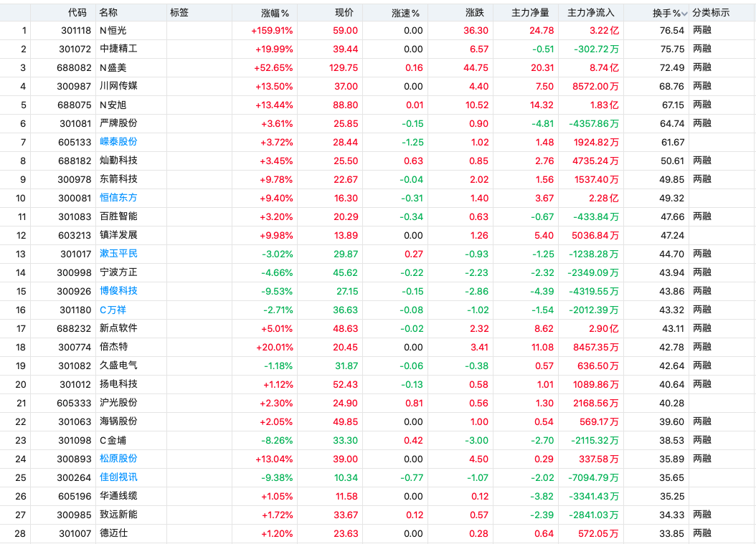This screenshot has width=756, height=544.
Task: Select the 中捷精工 row name
Action: coord(118,49)
